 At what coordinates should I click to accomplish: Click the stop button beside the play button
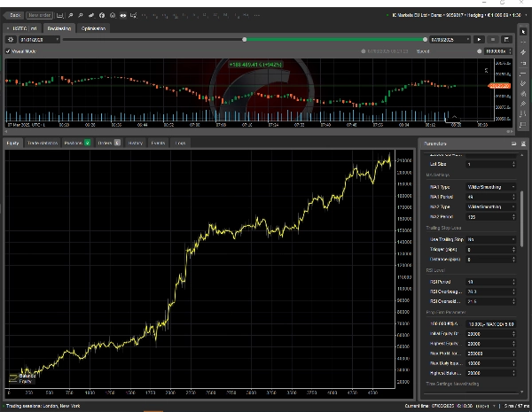click(x=494, y=39)
